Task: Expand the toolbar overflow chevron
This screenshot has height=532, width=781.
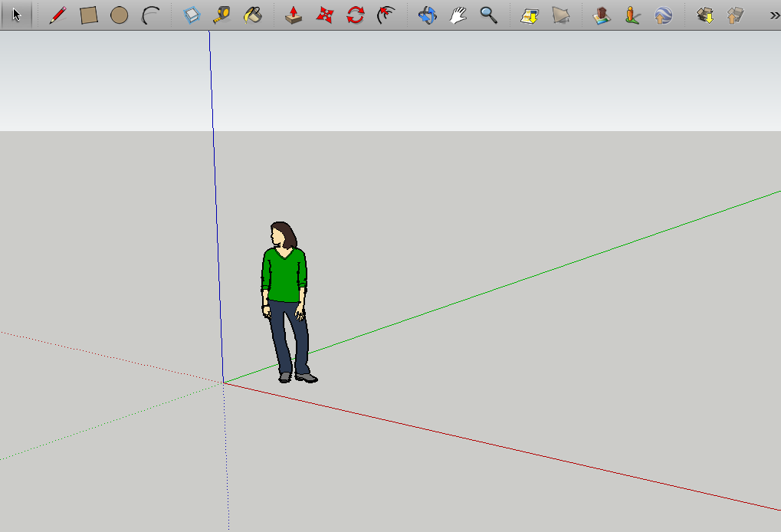Action: pyautogui.click(x=774, y=15)
